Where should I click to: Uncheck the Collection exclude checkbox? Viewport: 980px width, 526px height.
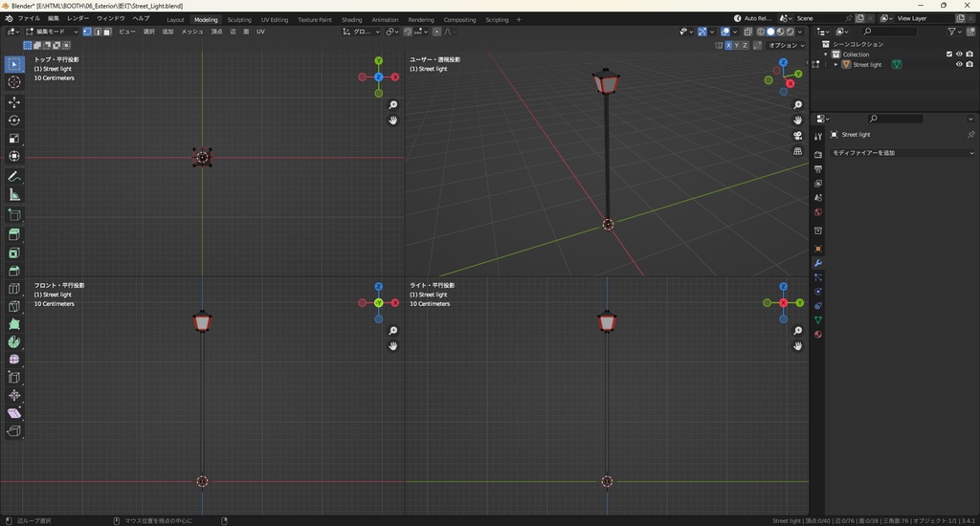tap(949, 55)
